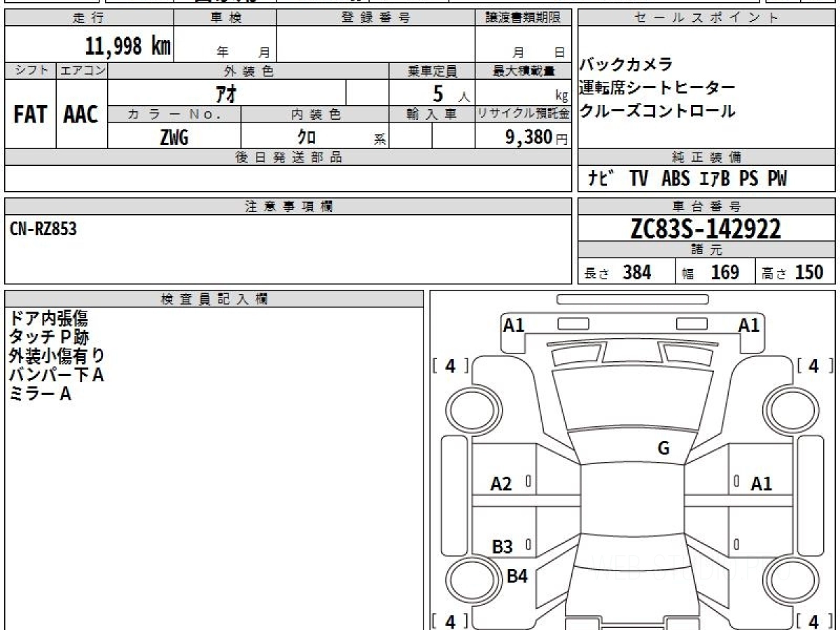Select the 登録番号 header cell
The image size is (840, 630).
tap(376, 18)
